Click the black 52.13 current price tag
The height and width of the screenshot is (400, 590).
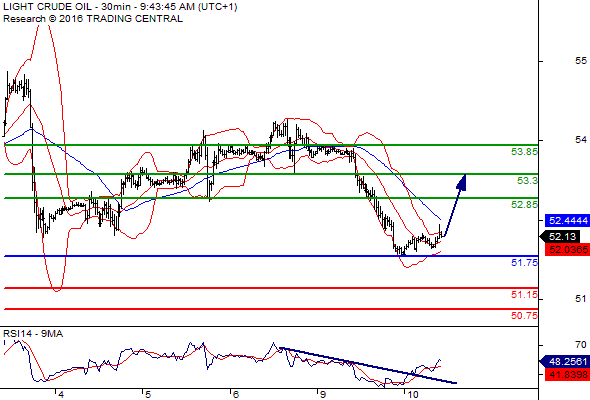(560, 237)
